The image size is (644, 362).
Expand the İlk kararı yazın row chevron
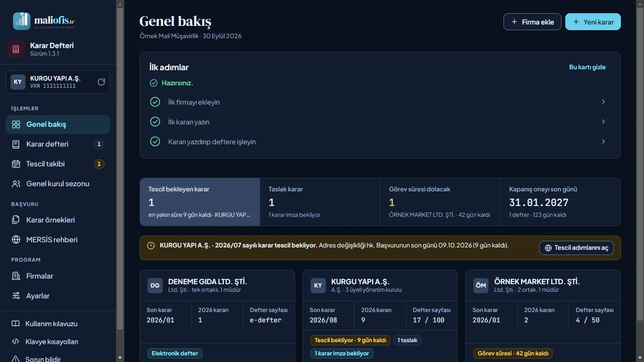click(603, 122)
